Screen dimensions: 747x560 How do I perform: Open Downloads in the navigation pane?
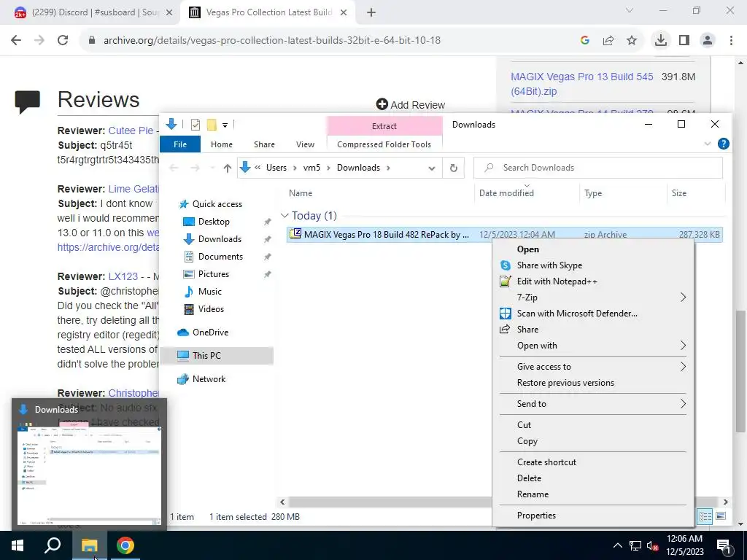point(220,239)
